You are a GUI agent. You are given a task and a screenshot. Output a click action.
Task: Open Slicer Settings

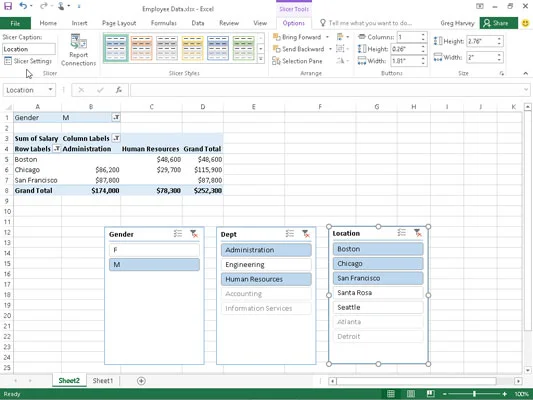coord(28,61)
